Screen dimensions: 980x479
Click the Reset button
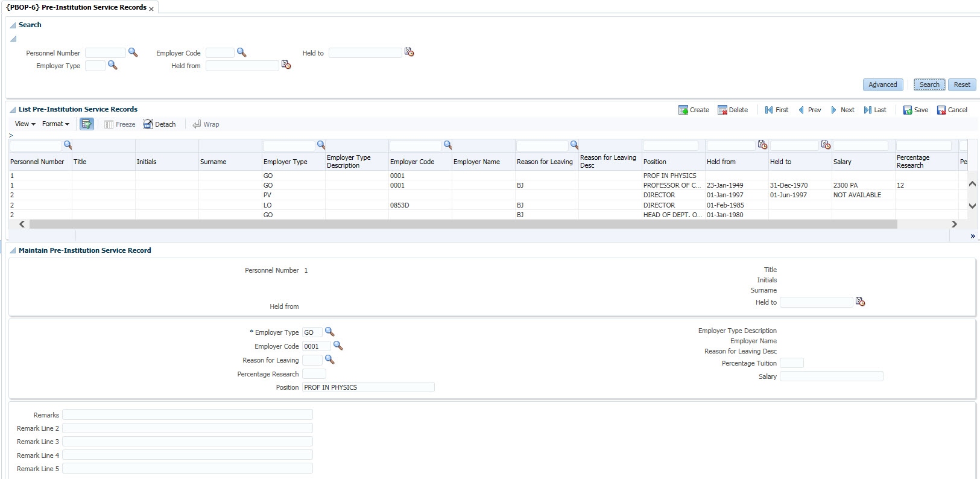click(x=961, y=84)
